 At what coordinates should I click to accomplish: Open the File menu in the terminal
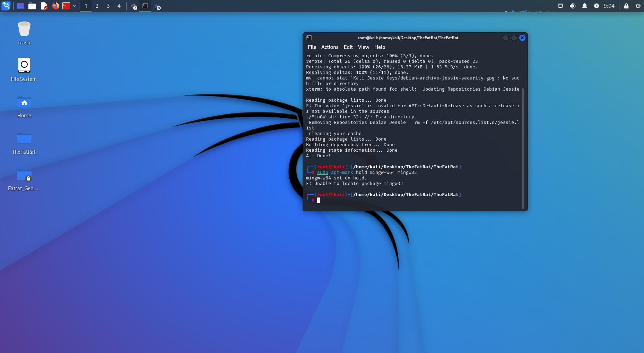[x=312, y=47]
